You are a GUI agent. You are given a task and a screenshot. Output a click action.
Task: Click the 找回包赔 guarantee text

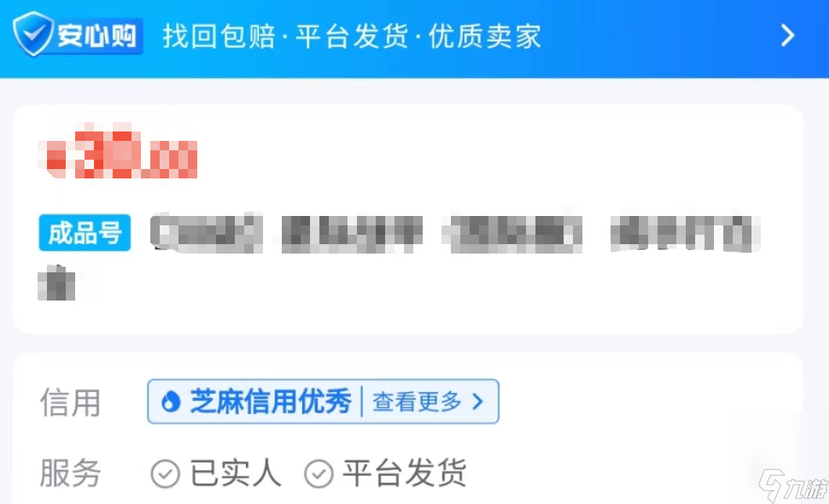(219, 37)
